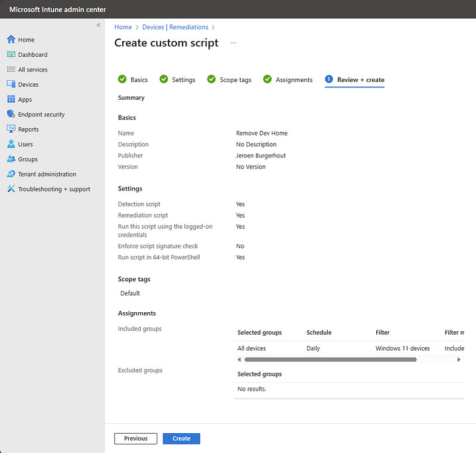Click the No results. text
The height and width of the screenshot is (453, 476).
coord(252,389)
